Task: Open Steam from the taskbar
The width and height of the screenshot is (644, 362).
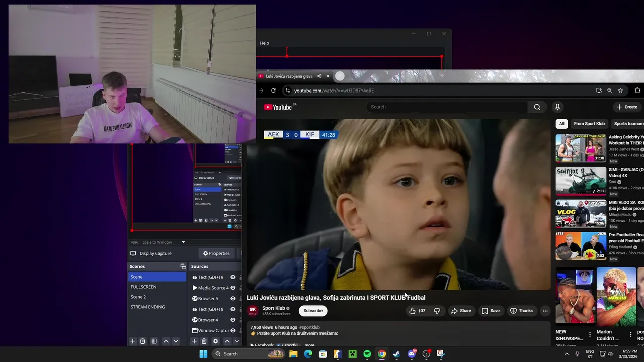Action: point(396,354)
